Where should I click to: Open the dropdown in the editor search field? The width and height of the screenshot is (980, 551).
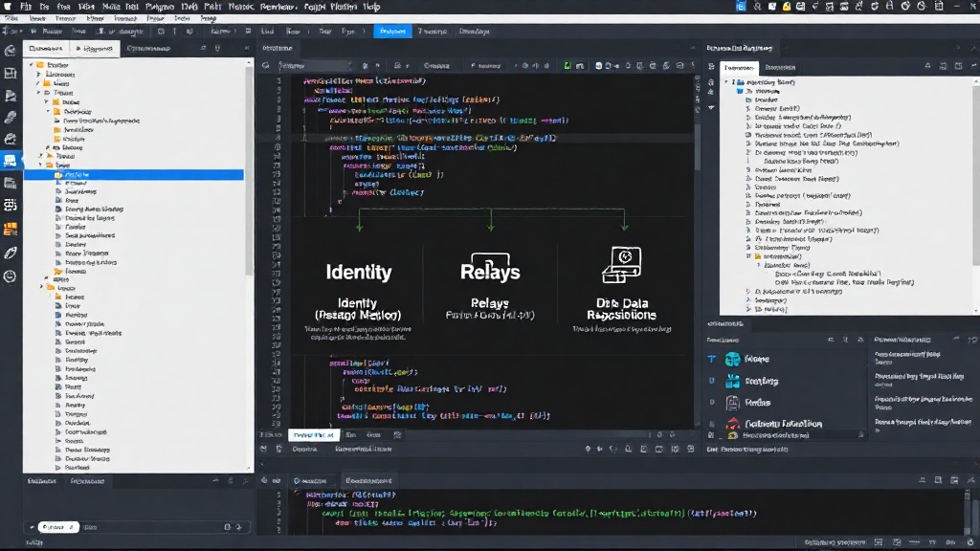point(348,66)
